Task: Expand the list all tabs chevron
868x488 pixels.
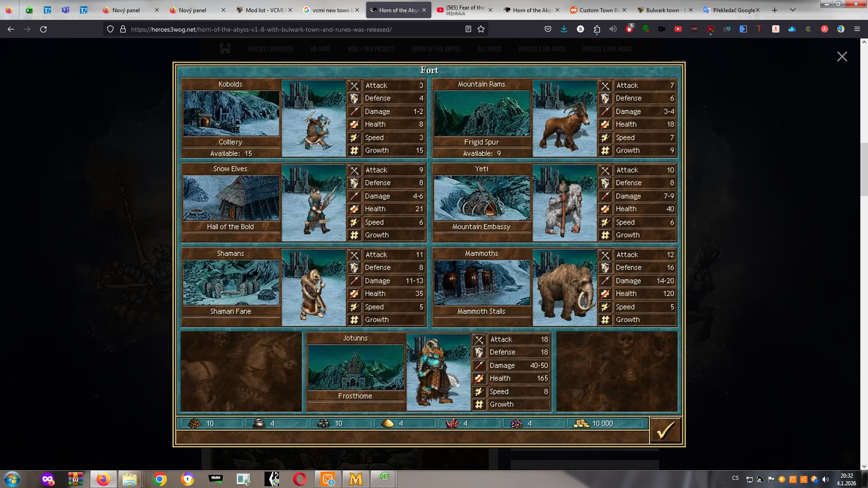Action: click(x=793, y=10)
